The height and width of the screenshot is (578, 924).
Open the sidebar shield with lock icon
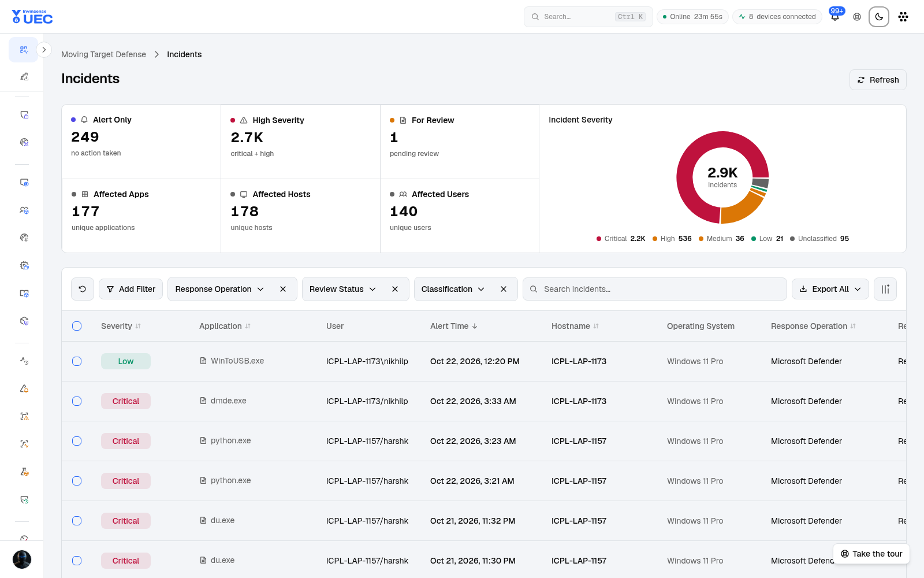point(24,115)
